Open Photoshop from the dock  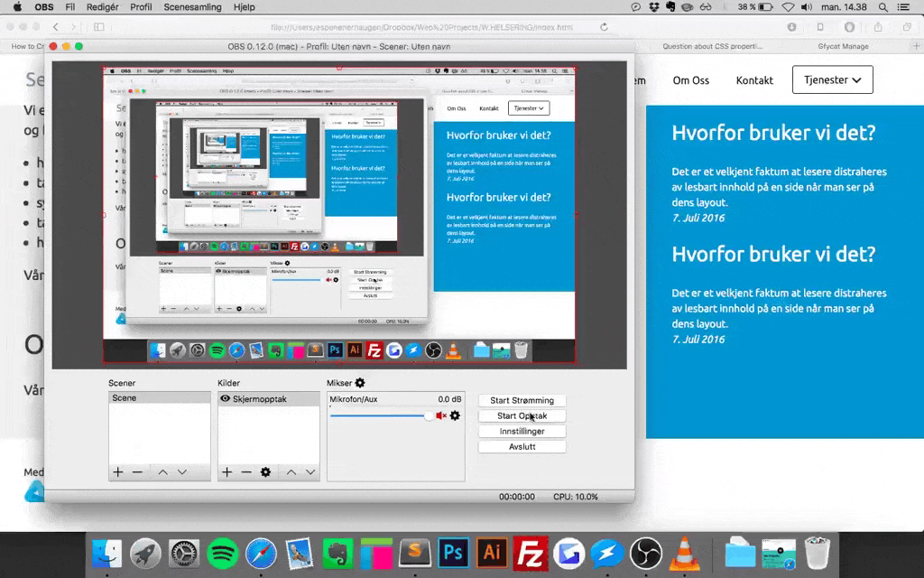point(452,553)
